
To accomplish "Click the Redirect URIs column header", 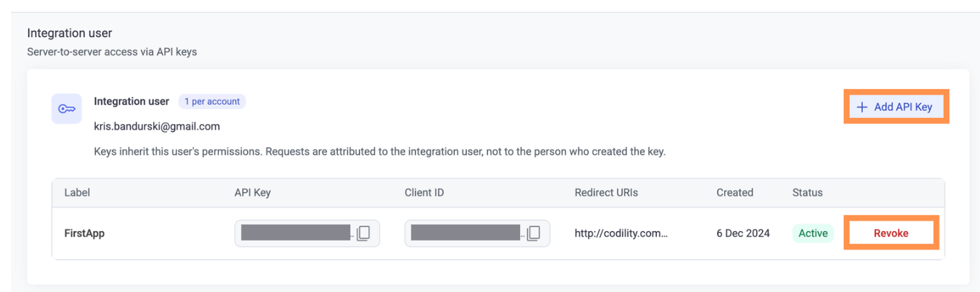I will click(x=606, y=193).
